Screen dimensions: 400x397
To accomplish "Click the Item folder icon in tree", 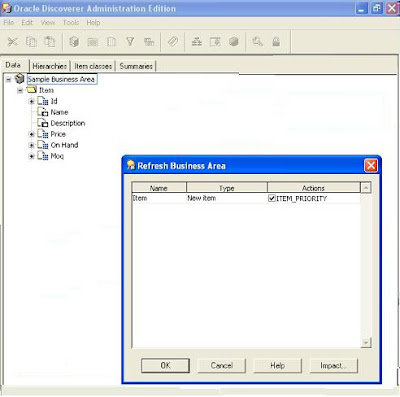I will point(32,90).
